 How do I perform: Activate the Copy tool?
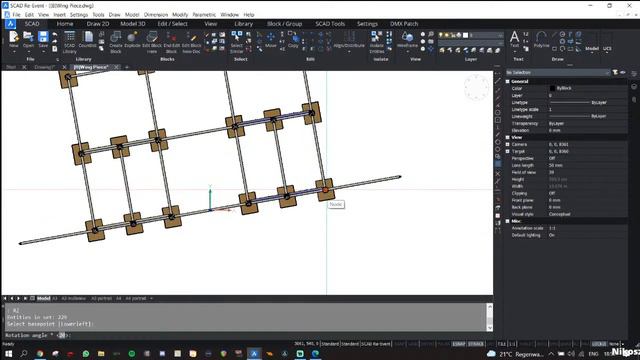(x=293, y=40)
